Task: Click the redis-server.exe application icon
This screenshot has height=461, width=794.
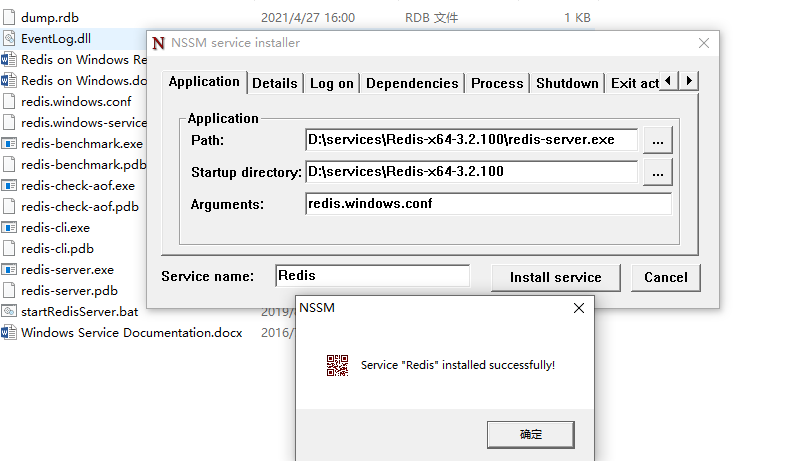Action: coord(9,270)
